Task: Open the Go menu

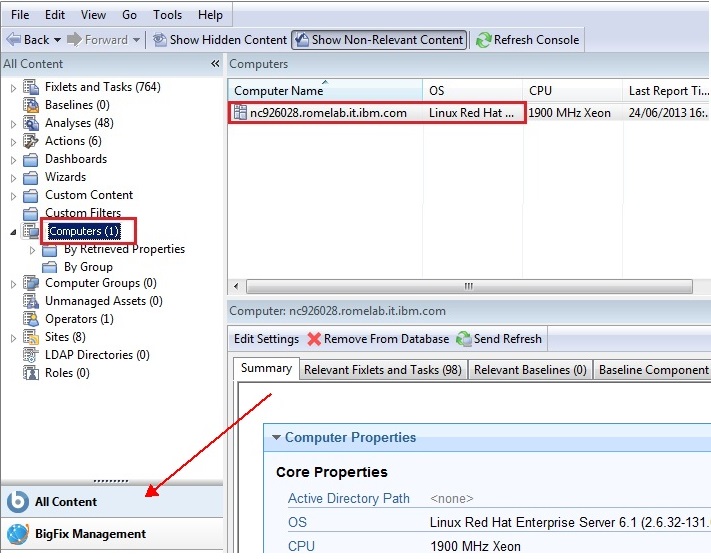Action: click(x=129, y=15)
